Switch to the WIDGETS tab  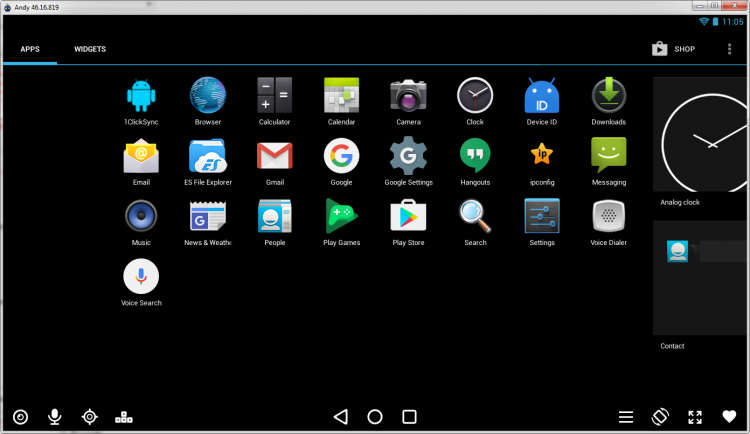(90, 49)
